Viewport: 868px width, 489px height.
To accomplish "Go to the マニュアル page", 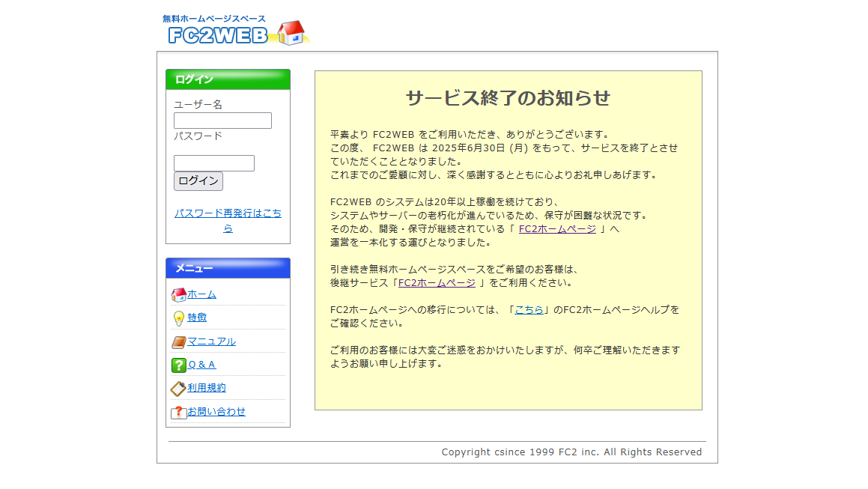I will [211, 341].
